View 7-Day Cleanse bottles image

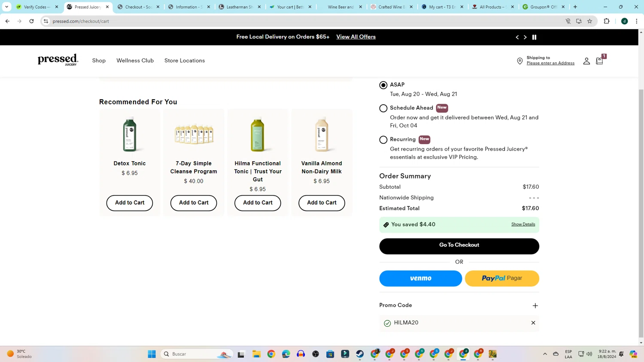pyautogui.click(x=194, y=134)
